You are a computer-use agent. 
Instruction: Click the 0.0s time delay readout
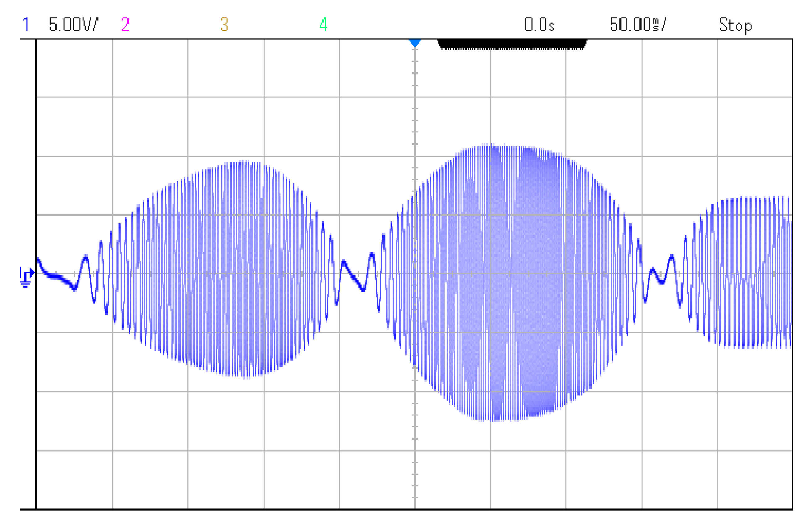[x=539, y=24]
